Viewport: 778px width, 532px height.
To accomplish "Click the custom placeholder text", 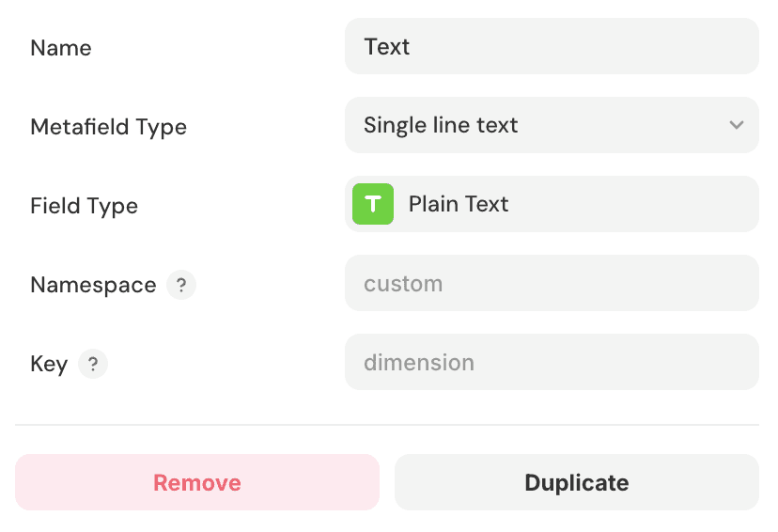I will [x=403, y=283].
